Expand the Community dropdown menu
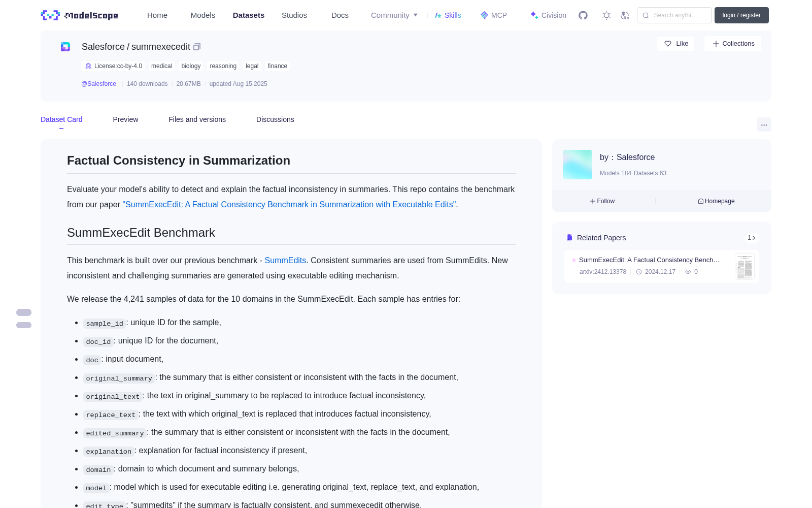Viewport: 812px width, 508px height. [x=394, y=15]
